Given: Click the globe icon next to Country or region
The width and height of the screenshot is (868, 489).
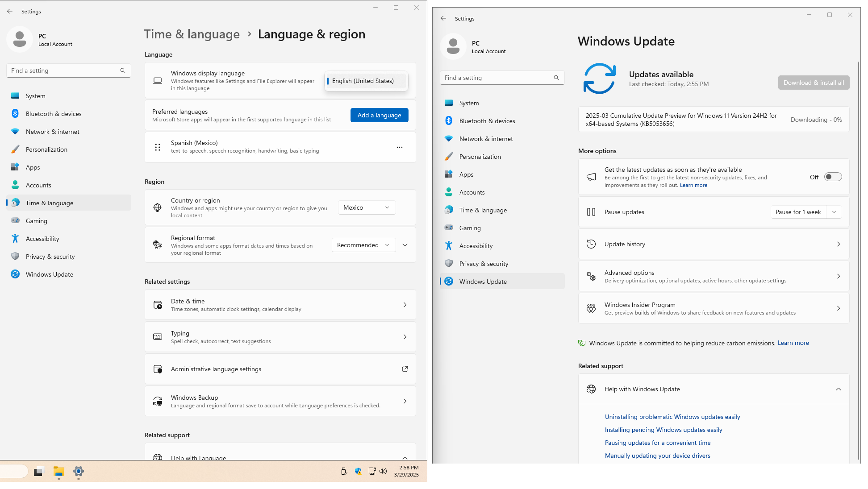Looking at the screenshot, I should click(158, 207).
